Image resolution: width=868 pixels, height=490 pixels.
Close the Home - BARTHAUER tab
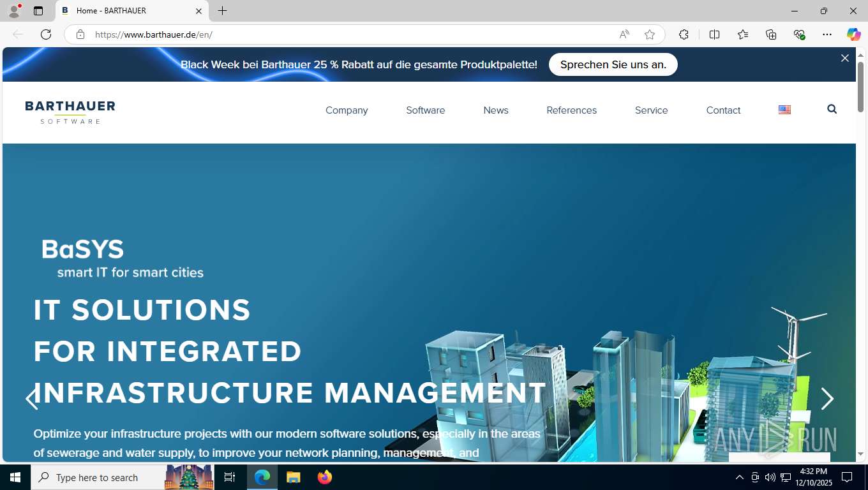[198, 11]
